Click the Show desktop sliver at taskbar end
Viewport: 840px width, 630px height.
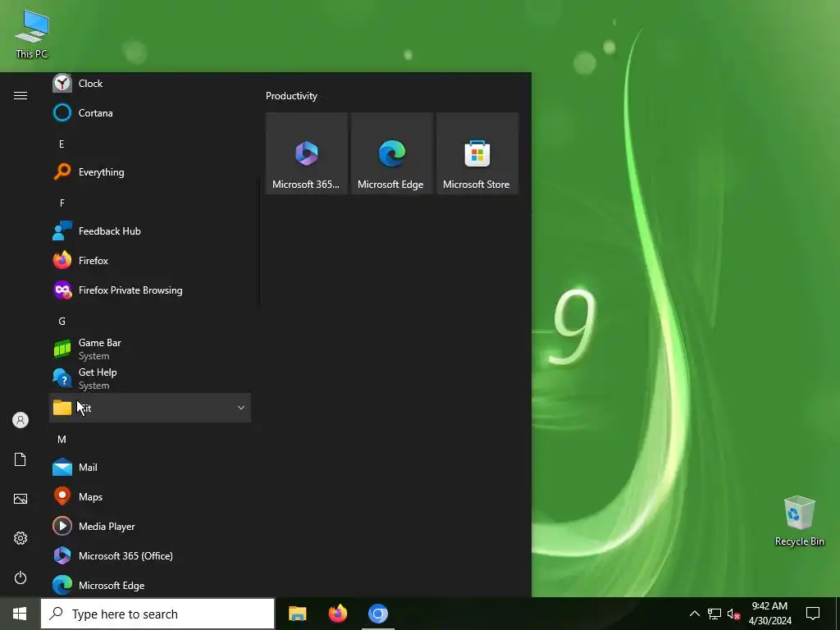point(838,614)
